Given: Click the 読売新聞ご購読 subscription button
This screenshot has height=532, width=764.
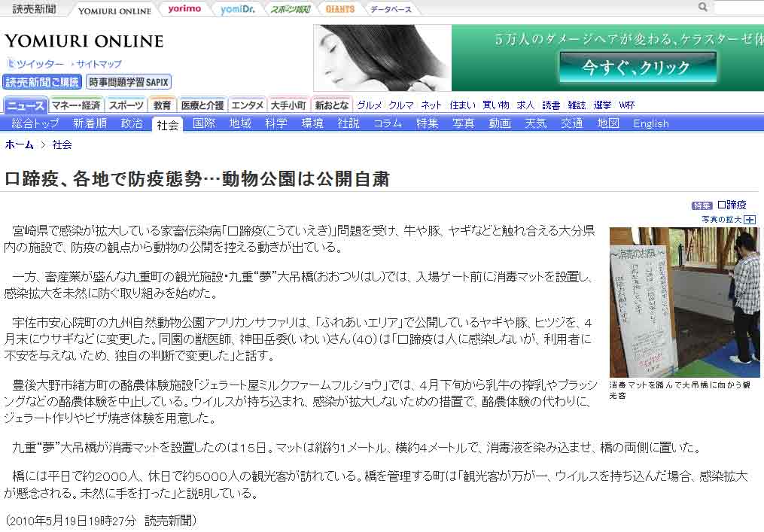Looking at the screenshot, I should pyautogui.click(x=41, y=82).
